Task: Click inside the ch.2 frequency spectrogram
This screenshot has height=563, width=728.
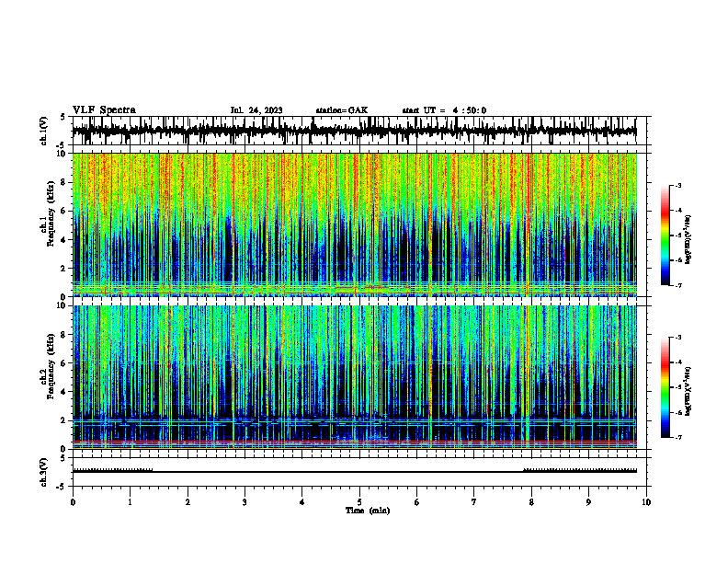Action: 354,377
